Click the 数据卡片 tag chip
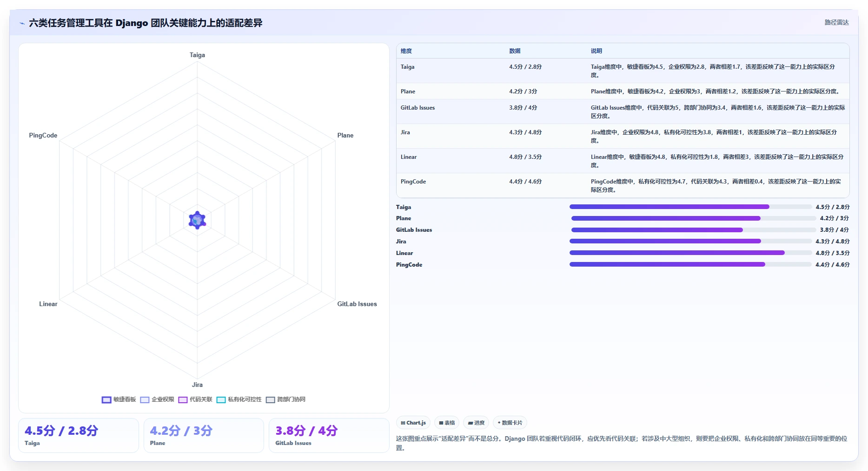This screenshot has width=868, height=471. pyautogui.click(x=510, y=423)
